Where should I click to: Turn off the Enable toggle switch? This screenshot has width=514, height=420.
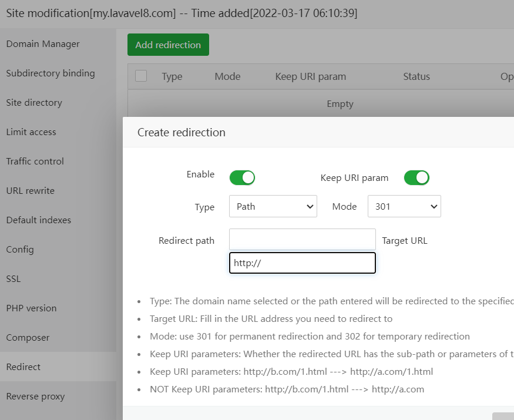coord(242,177)
